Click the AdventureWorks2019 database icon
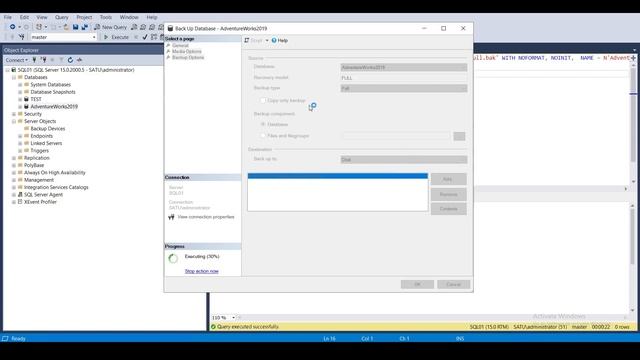 pos(27,107)
